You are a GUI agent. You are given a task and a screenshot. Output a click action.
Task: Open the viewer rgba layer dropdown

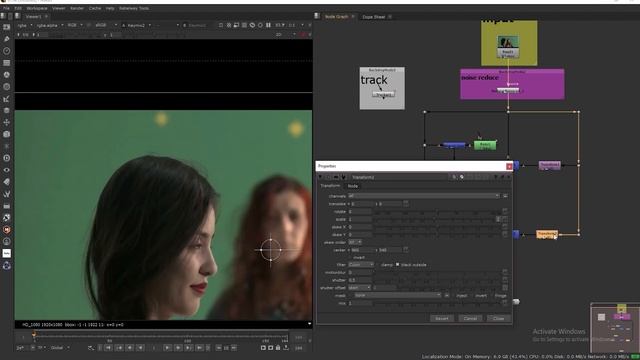pyautogui.click(x=24, y=25)
